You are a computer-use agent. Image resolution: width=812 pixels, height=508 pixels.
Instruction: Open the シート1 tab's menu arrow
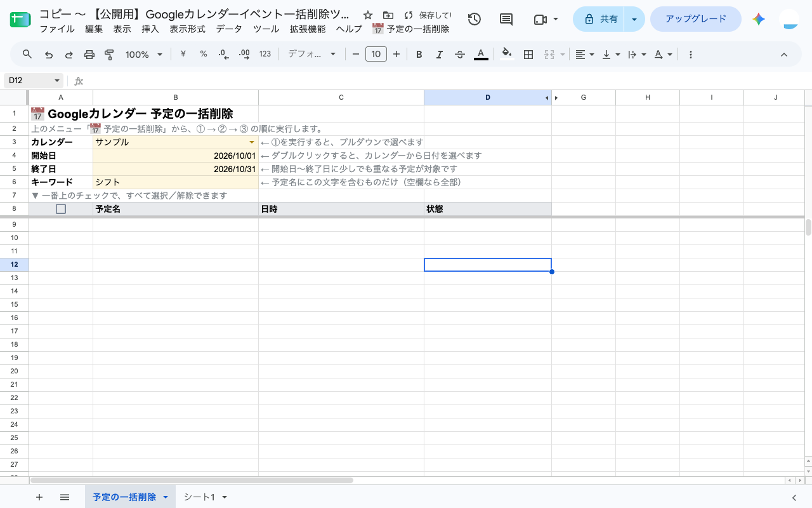tap(224, 497)
